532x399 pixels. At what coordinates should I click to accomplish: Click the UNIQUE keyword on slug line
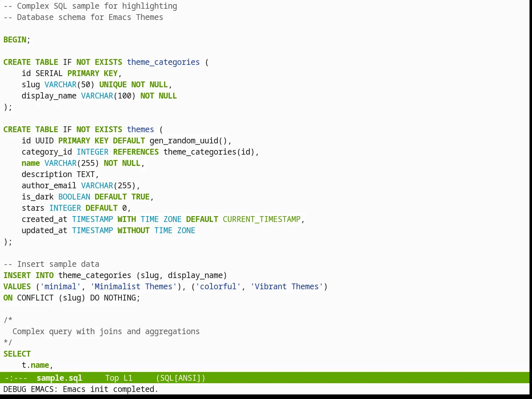coord(113,84)
